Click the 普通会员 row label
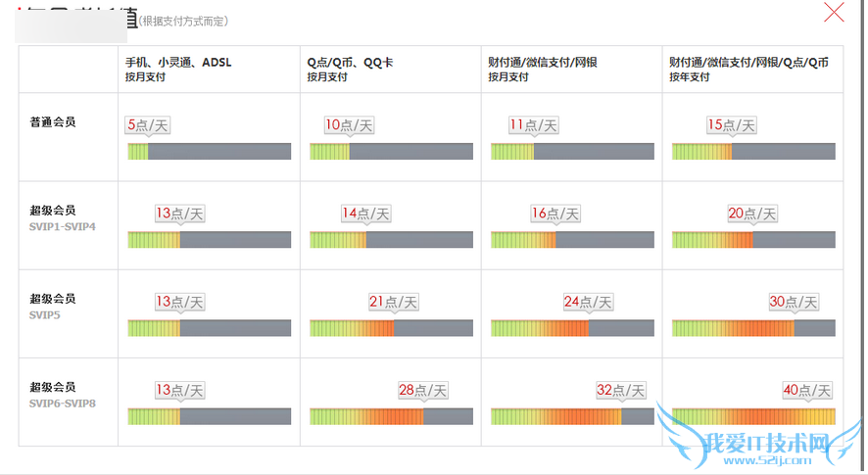This screenshot has width=868, height=475. click(x=53, y=122)
